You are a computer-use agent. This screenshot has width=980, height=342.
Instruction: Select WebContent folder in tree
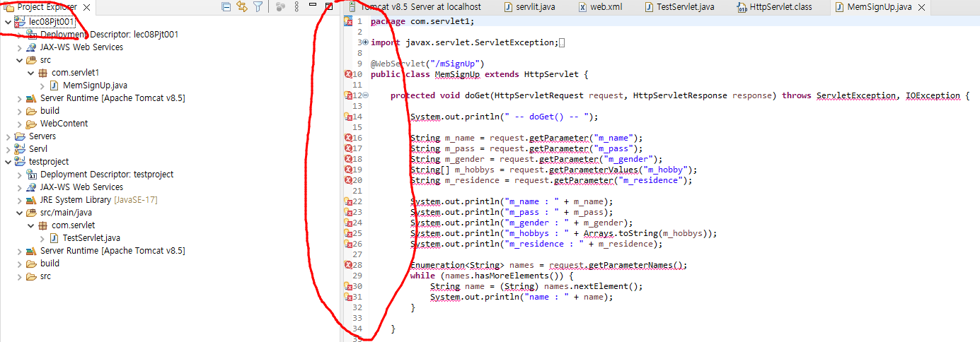point(64,123)
